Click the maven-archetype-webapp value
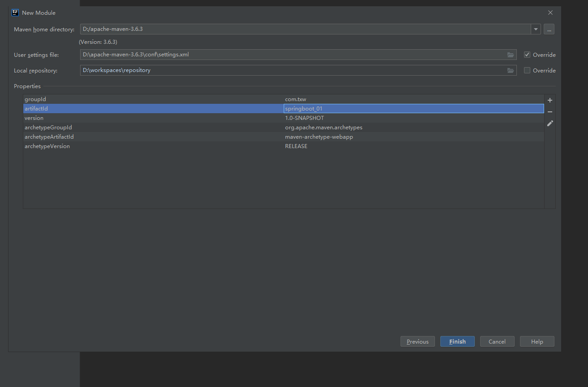588x387 pixels. pos(319,137)
